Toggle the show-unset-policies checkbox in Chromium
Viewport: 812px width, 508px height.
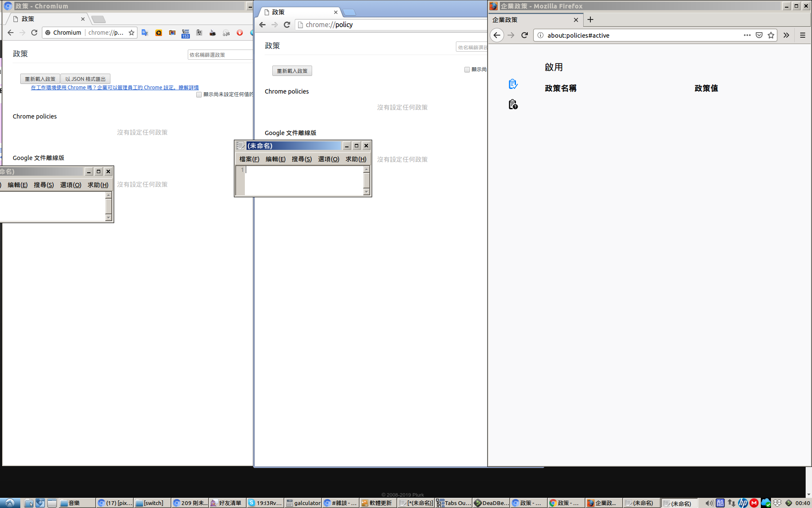(x=199, y=94)
